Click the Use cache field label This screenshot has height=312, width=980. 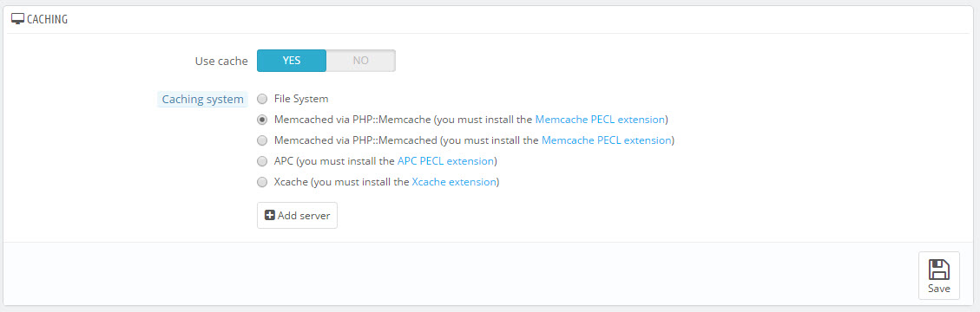(x=222, y=62)
